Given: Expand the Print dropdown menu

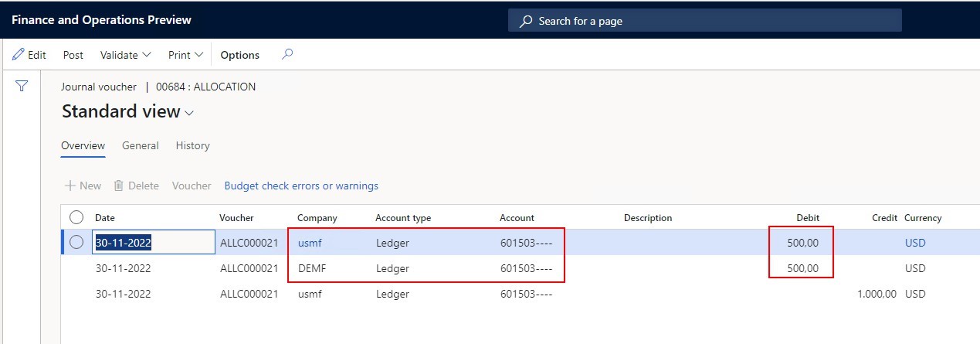Looking at the screenshot, I should click(185, 55).
